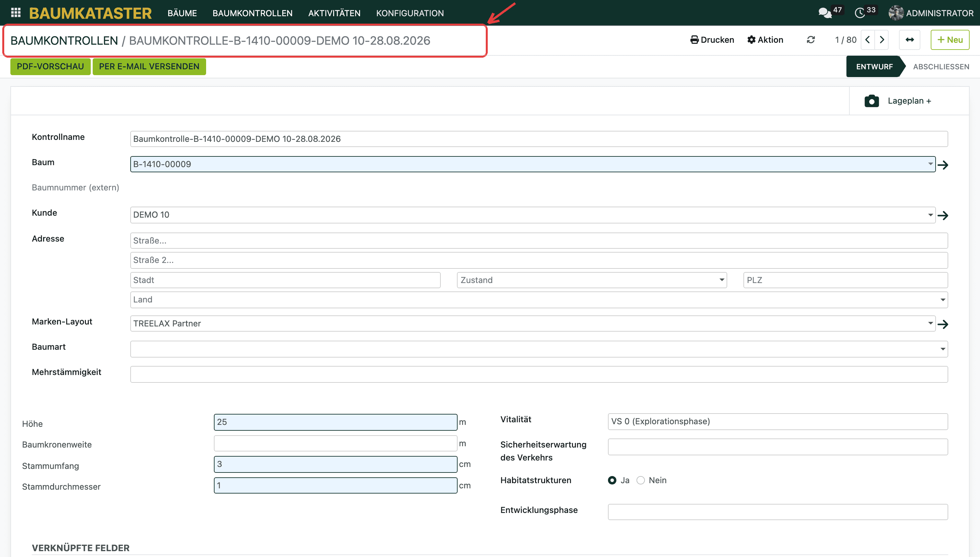Open the Bäume menu
This screenshot has height=557, width=980.
(x=182, y=13)
